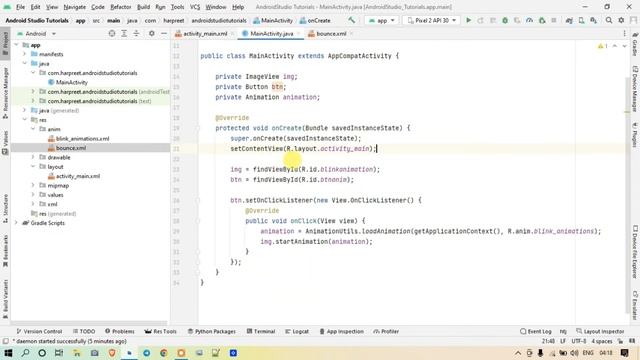Viewport: 640px width, 360px height.
Task: Open the Android view dropdown
Action: 36,33
